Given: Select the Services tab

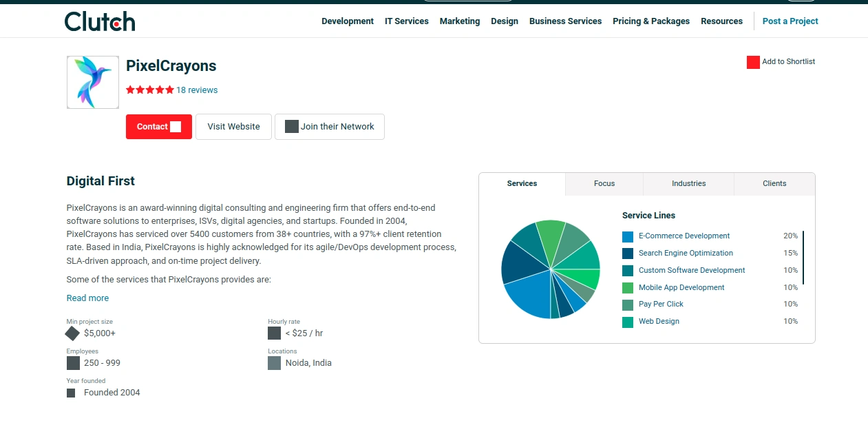Looking at the screenshot, I should point(522,184).
